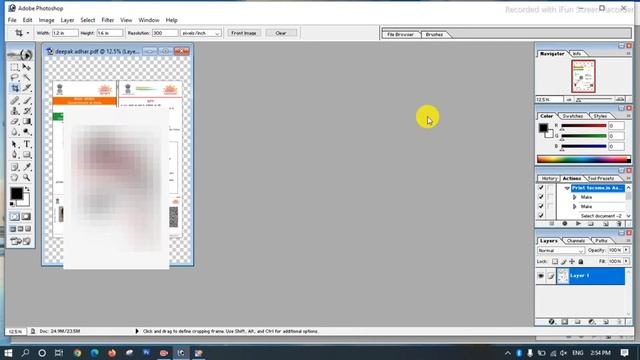
Task: Select the Notes tool
Action: [x=15, y=167]
